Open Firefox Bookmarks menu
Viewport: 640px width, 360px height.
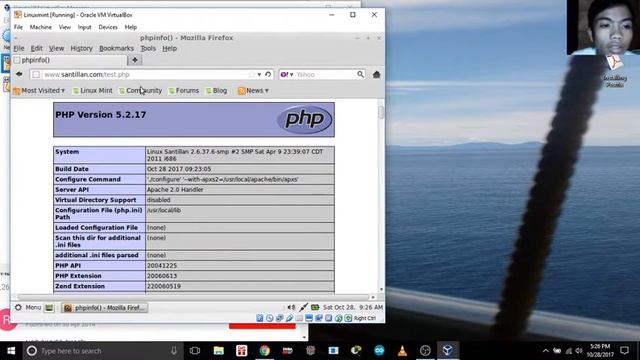[x=116, y=48]
